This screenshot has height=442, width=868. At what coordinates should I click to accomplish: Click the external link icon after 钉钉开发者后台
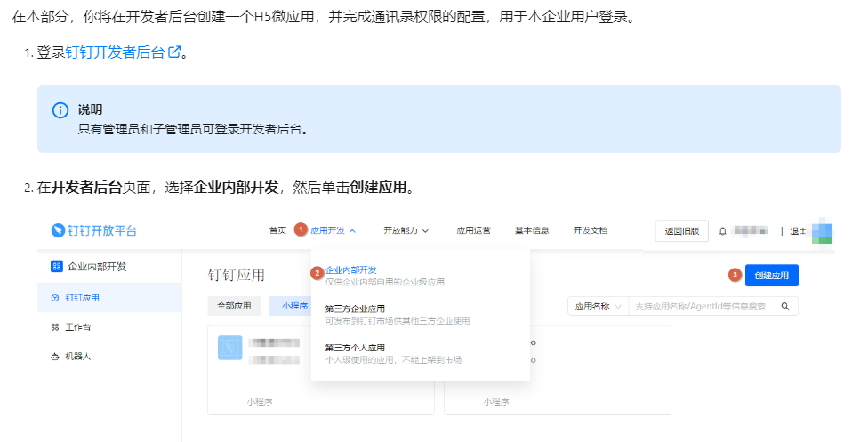(x=174, y=52)
